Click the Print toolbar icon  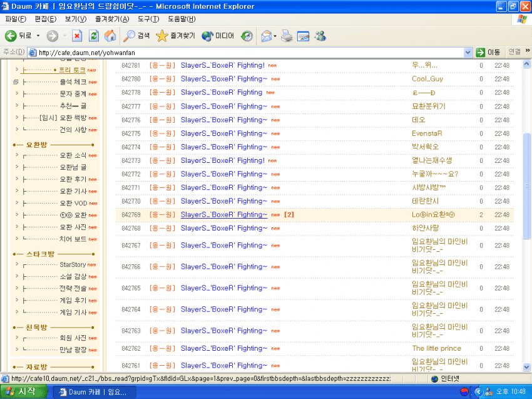click(287, 36)
